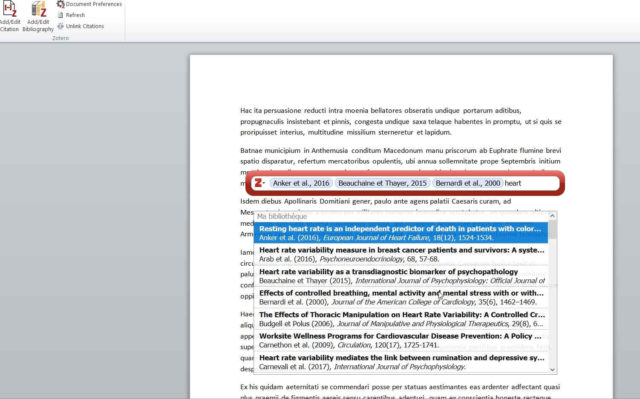Viewport: 640px width, 399px height.
Task: Pick the Carnevali et al. (2017) result
Action: coord(401,362)
